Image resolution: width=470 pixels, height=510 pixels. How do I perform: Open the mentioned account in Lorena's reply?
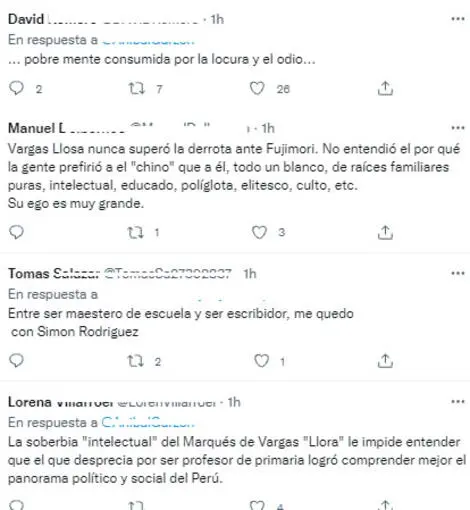148,422
